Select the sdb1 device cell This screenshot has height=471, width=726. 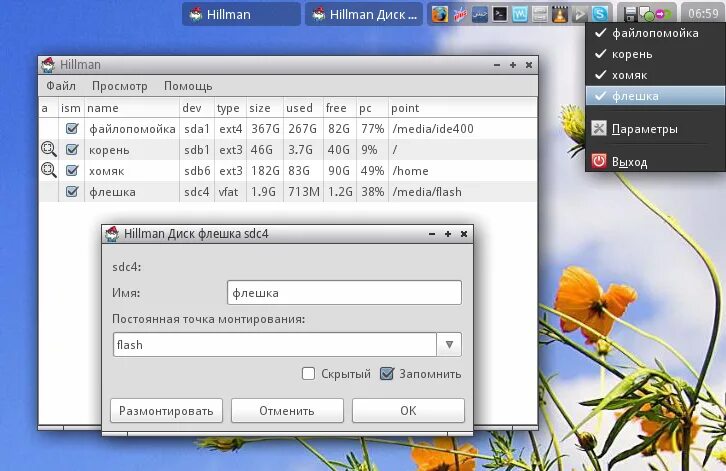tap(197, 150)
